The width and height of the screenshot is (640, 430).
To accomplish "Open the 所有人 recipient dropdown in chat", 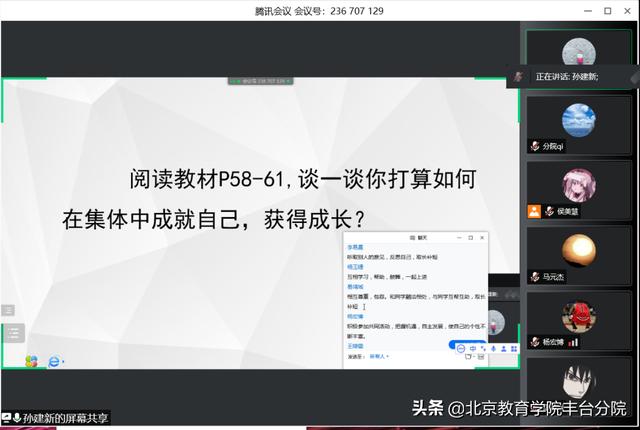I will [x=379, y=357].
